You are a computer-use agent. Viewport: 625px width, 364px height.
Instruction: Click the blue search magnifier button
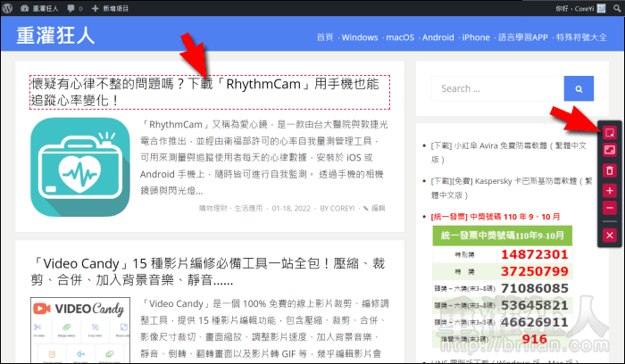click(x=579, y=88)
